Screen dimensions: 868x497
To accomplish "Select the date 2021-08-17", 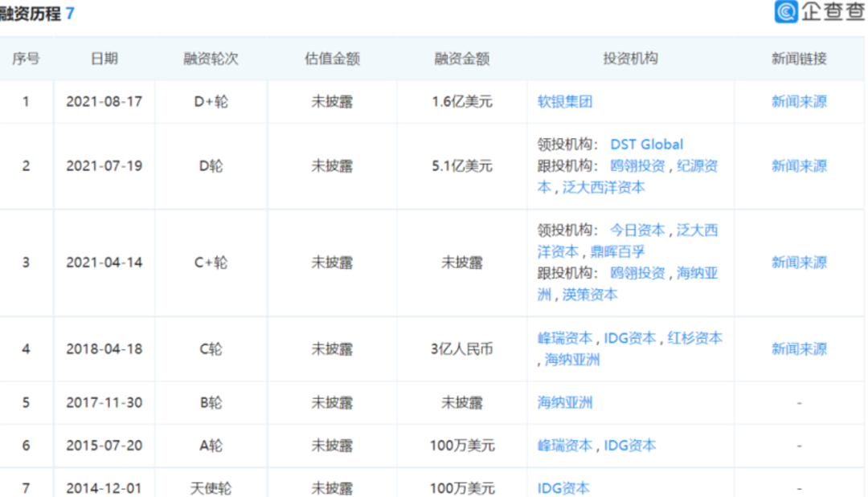I will [x=104, y=102].
